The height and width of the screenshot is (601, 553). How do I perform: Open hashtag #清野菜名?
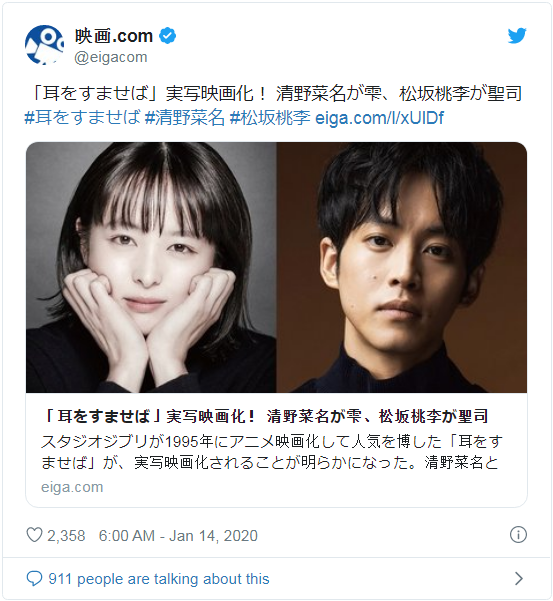[185, 118]
